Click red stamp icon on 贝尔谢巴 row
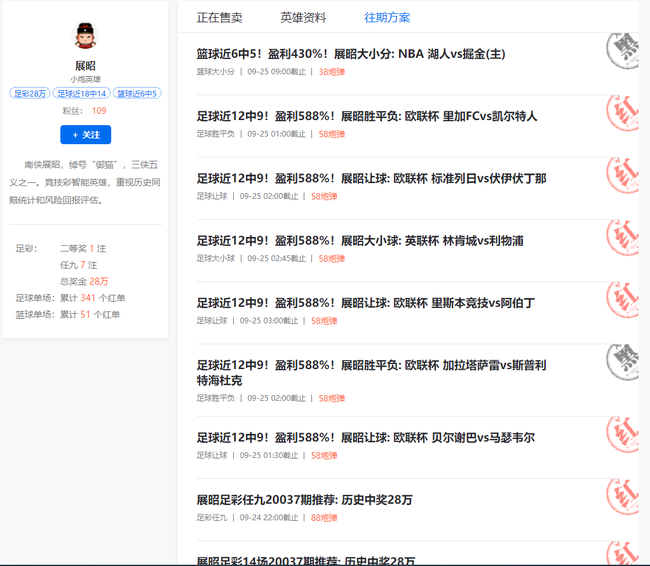 coord(622,434)
